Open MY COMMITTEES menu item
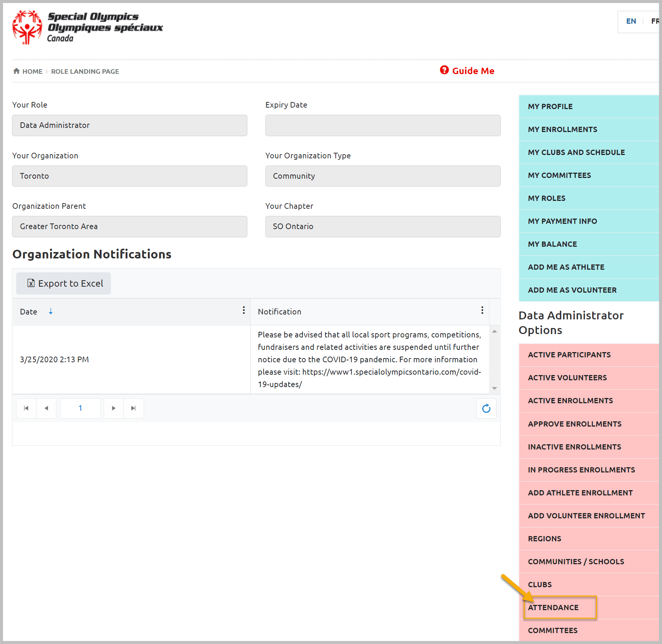This screenshot has height=644, width=662. (x=589, y=175)
